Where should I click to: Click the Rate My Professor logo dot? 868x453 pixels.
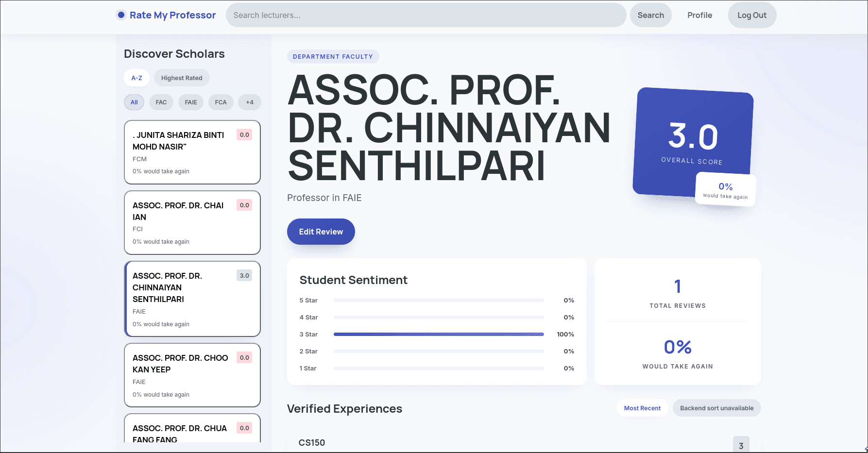pyautogui.click(x=121, y=15)
